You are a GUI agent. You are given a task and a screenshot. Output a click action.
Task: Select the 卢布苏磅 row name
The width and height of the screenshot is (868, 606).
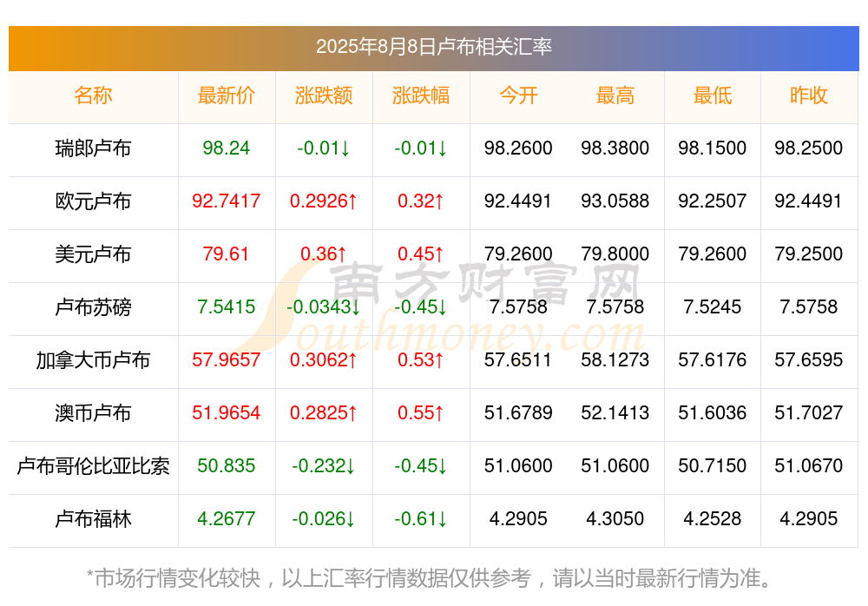pos(93,306)
